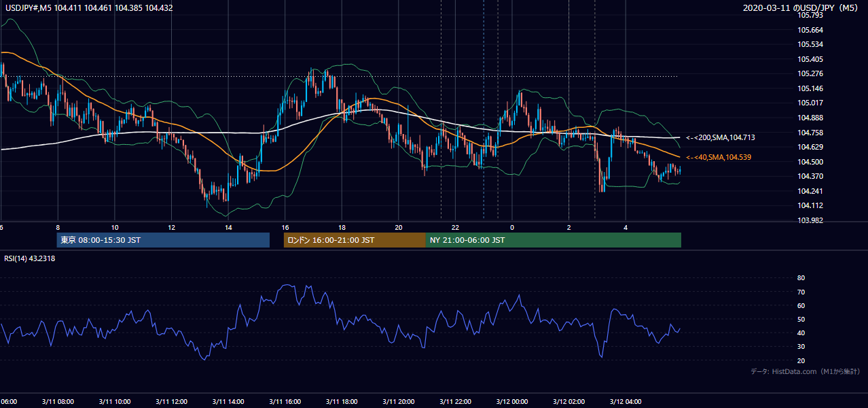Click the 3/11 18:00 bottom date label
Screen dimensions: 868x408
click(342, 401)
